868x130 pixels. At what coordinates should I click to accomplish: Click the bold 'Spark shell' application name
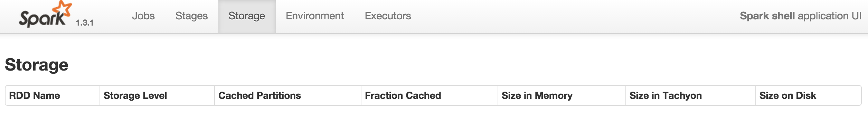tap(767, 16)
